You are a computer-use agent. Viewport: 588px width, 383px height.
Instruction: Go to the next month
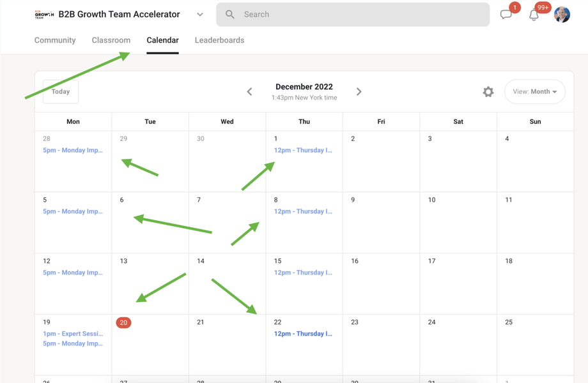click(359, 92)
